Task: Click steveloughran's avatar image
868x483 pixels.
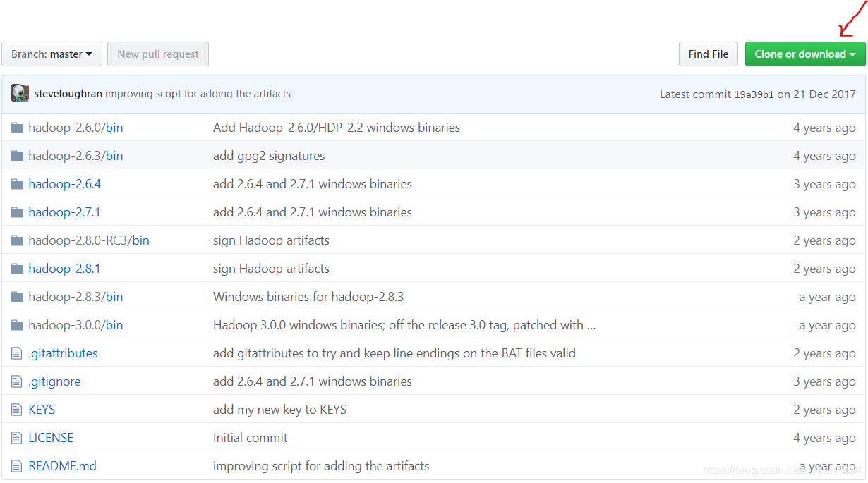Action: point(20,93)
